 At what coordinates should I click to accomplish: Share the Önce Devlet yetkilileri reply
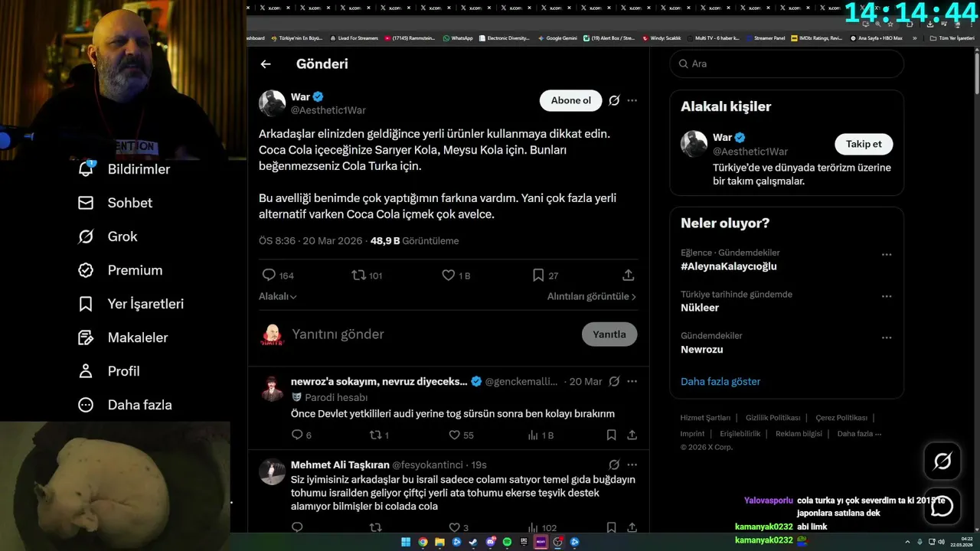pyautogui.click(x=632, y=435)
